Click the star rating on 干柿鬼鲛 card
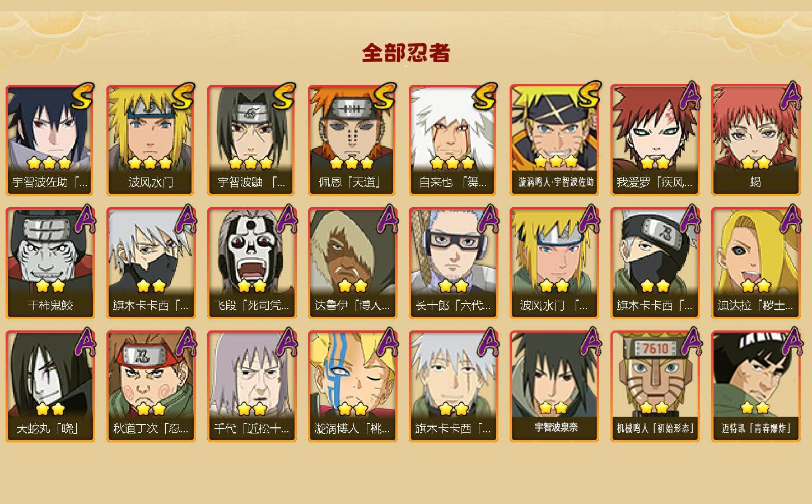812x504 pixels. click(50, 286)
